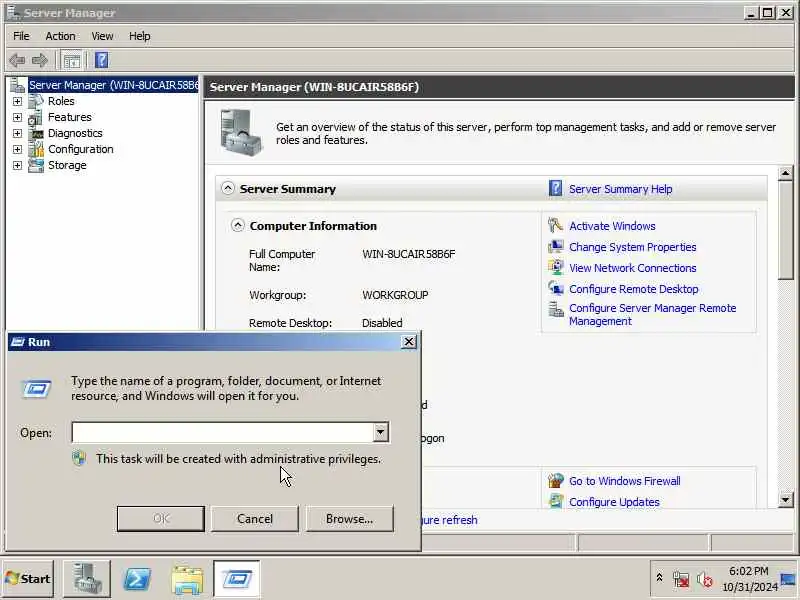Image resolution: width=800 pixels, height=600 pixels.
Task: Collapse the Server Summary section
Action: [x=228, y=188]
